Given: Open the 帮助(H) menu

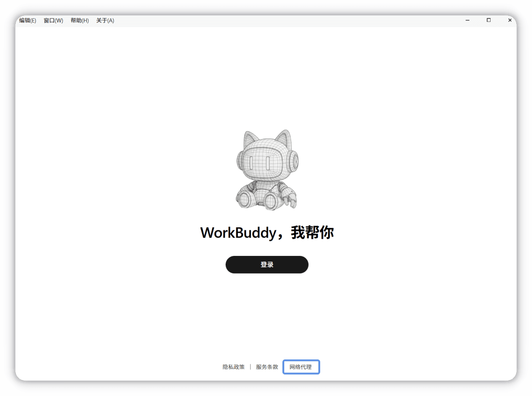Looking at the screenshot, I should coord(80,20).
